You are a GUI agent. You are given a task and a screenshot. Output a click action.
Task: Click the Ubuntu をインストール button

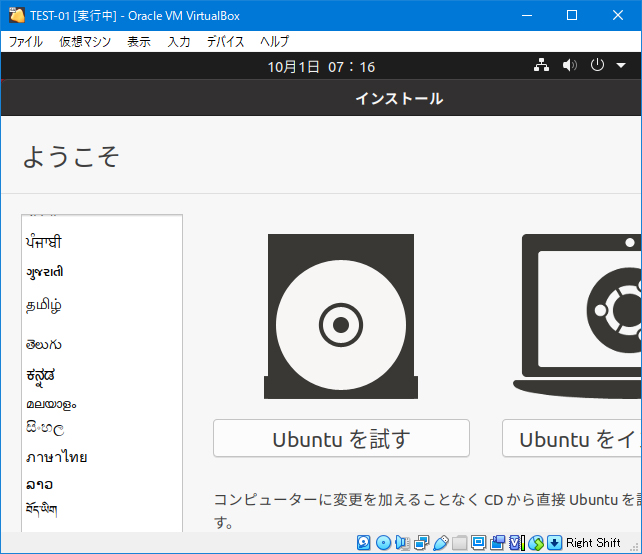click(572, 438)
